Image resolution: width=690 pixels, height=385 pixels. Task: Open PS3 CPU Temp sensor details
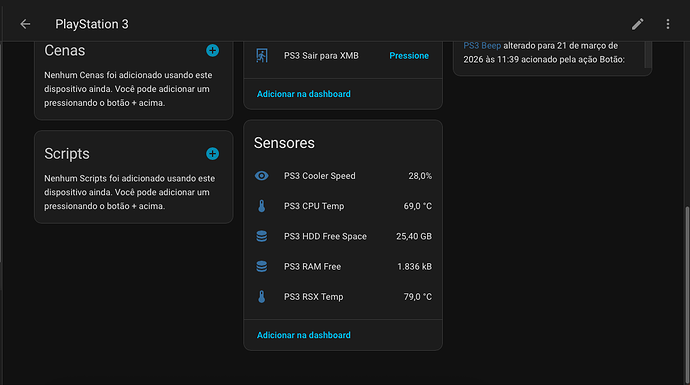pyautogui.click(x=343, y=206)
